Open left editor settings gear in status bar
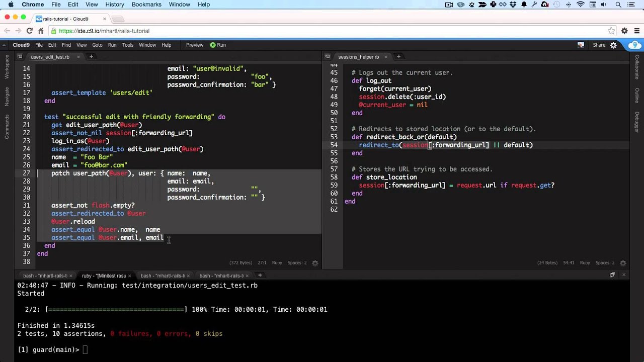Screen dimensions: 644x362 (315, 263)
